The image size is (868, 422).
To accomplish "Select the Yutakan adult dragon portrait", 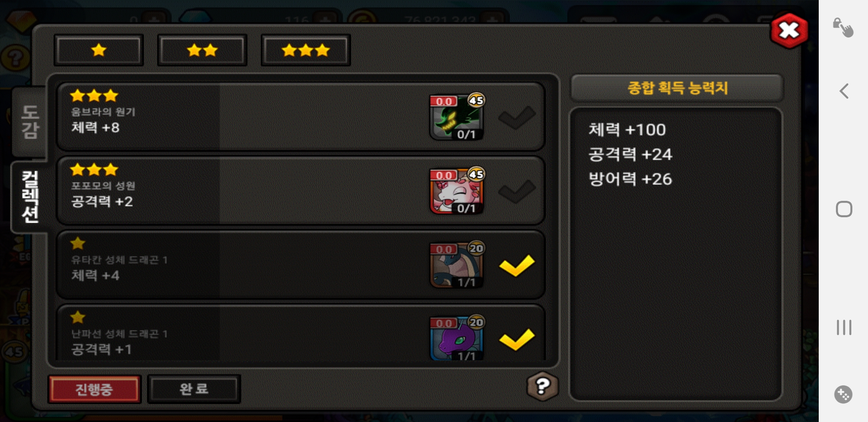I will (457, 265).
